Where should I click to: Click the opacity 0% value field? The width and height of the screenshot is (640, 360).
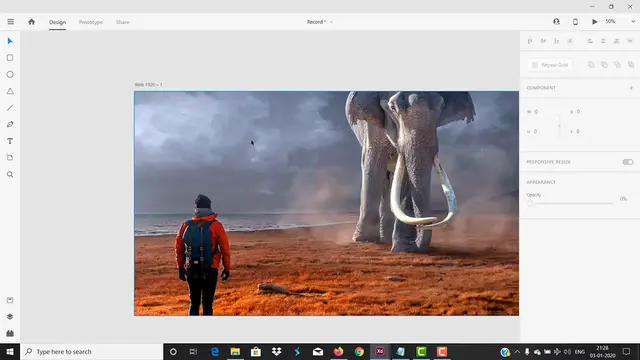click(623, 199)
